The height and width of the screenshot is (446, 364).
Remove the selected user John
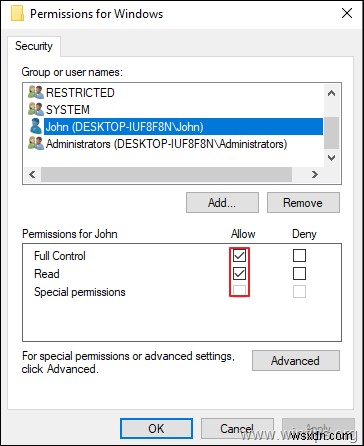[303, 203]
